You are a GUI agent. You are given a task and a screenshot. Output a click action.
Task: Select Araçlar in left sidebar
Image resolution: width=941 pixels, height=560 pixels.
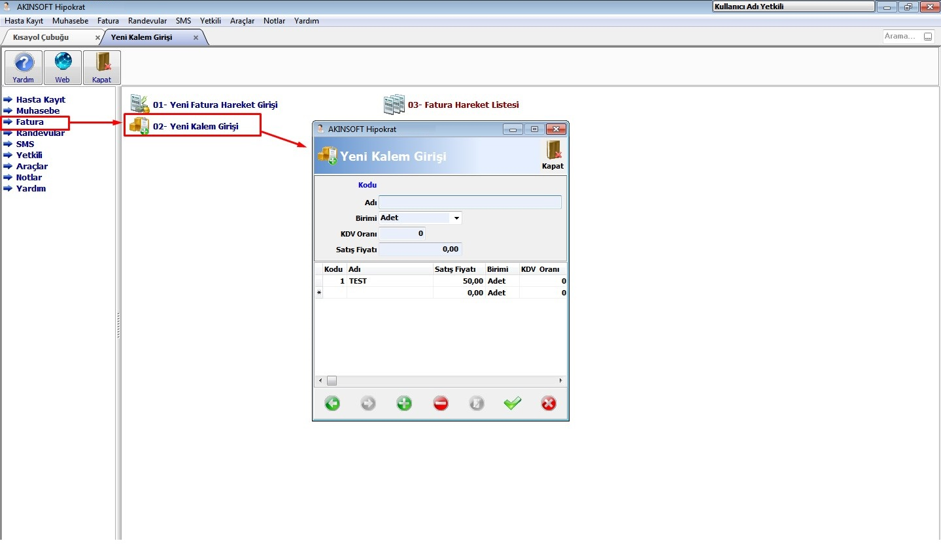32,166
